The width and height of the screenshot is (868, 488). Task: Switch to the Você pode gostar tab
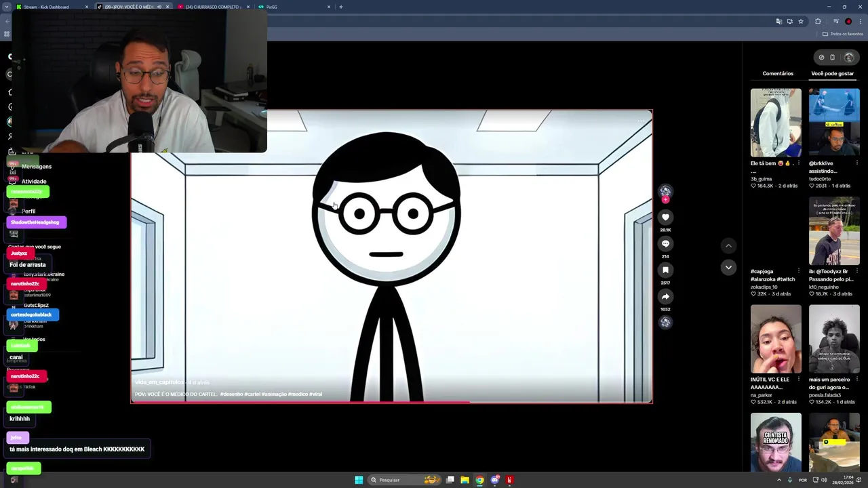pyautogui.click(x=833, y=73)
